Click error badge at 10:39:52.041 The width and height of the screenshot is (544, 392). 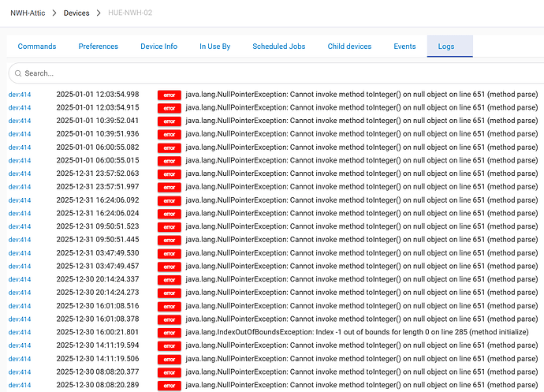pyautogui.click(x=170, y=121)
